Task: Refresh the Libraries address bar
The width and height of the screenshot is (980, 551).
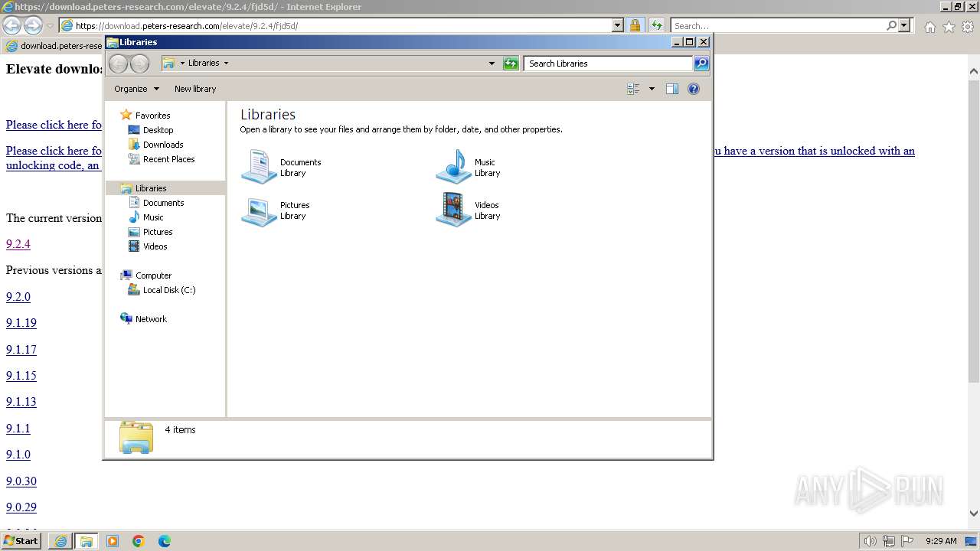Action: (511, 64)
